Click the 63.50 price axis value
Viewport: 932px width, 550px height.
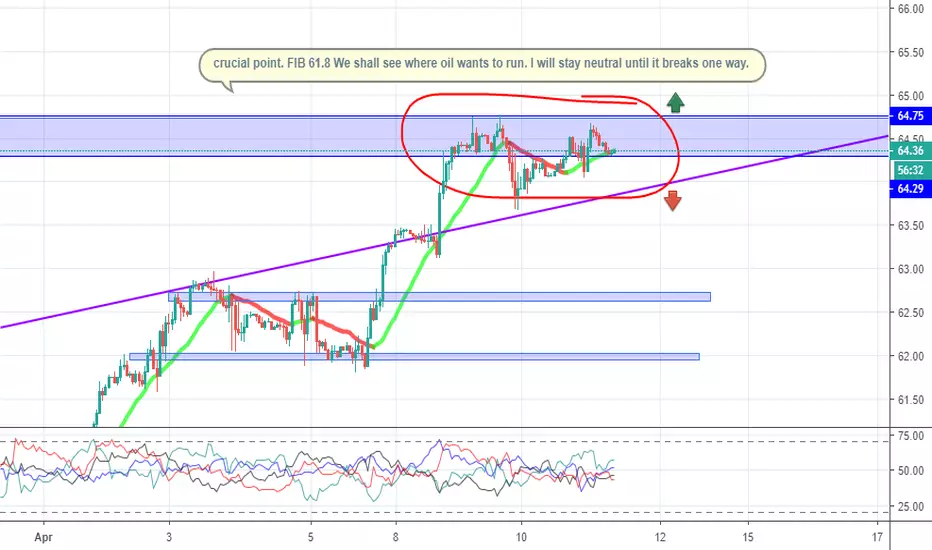[910, 226]
